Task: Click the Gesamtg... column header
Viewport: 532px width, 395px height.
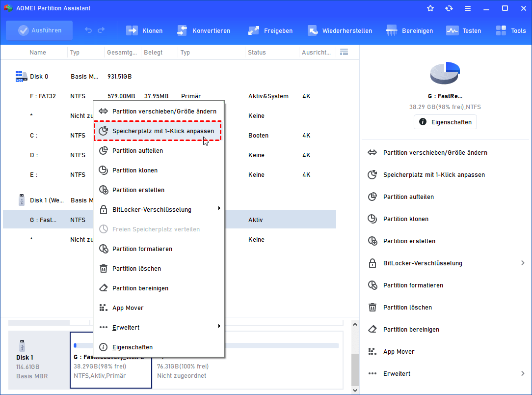Action: coord(122,52)
